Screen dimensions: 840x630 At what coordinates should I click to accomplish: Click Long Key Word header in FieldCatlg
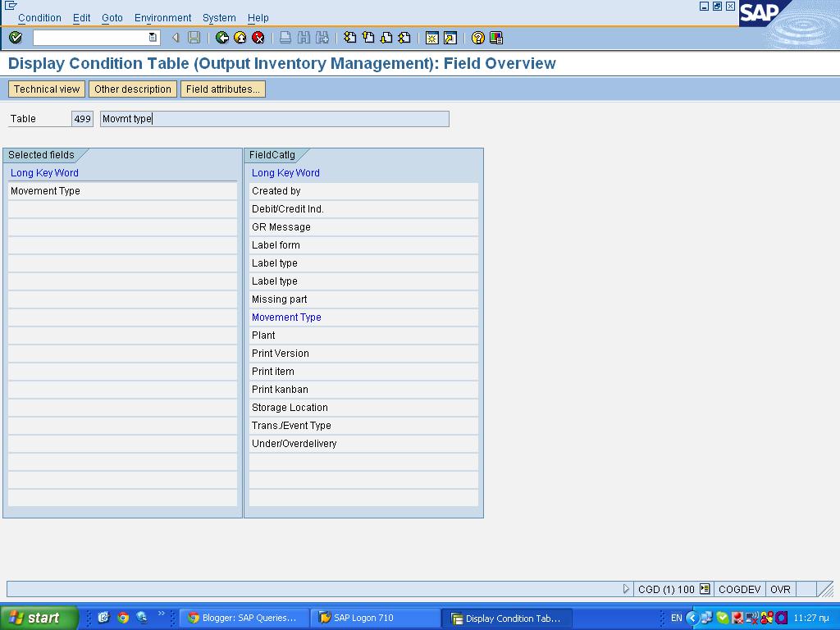click(x=285, y=172)
